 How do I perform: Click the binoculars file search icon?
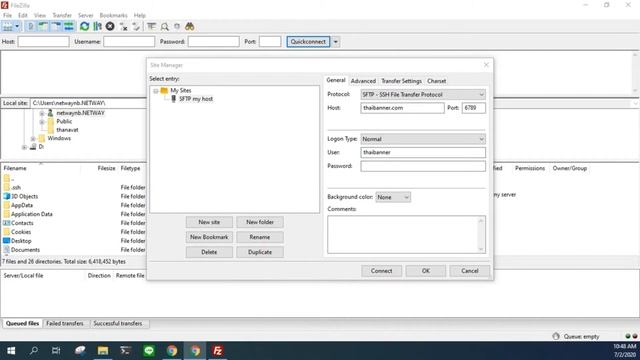click(x=189, y=27)
